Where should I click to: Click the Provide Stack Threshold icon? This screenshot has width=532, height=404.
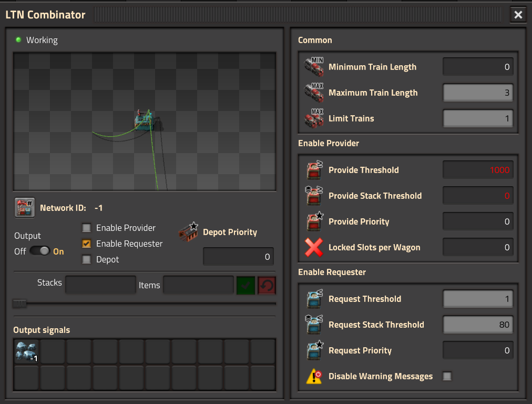tap(314, 196)
